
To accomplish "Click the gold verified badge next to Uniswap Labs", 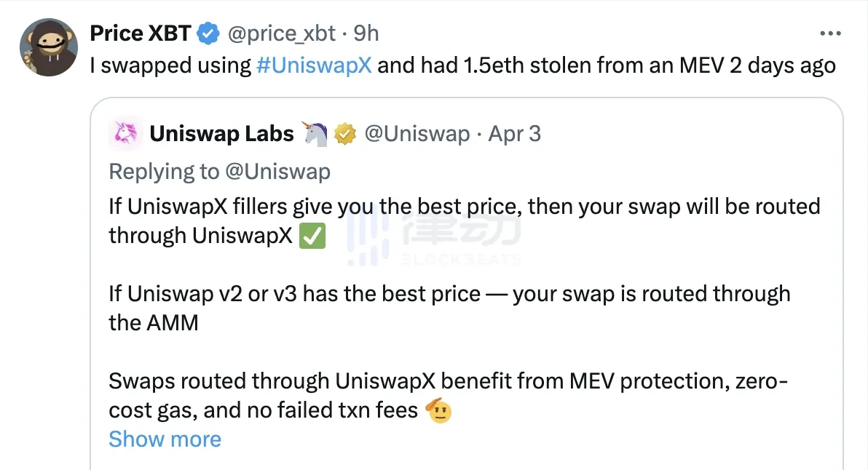I will tap(343, 133).
